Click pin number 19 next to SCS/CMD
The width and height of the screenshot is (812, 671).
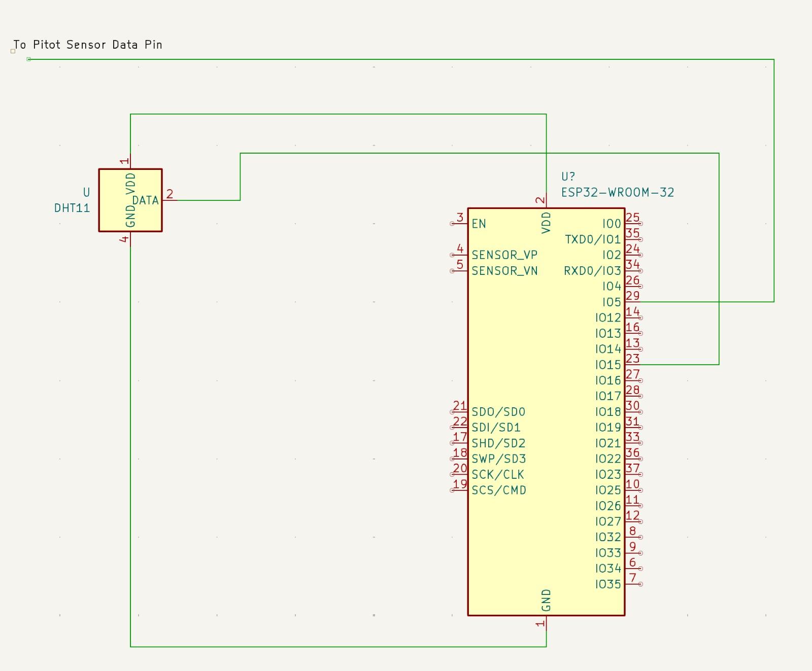(x=460, y=484)
